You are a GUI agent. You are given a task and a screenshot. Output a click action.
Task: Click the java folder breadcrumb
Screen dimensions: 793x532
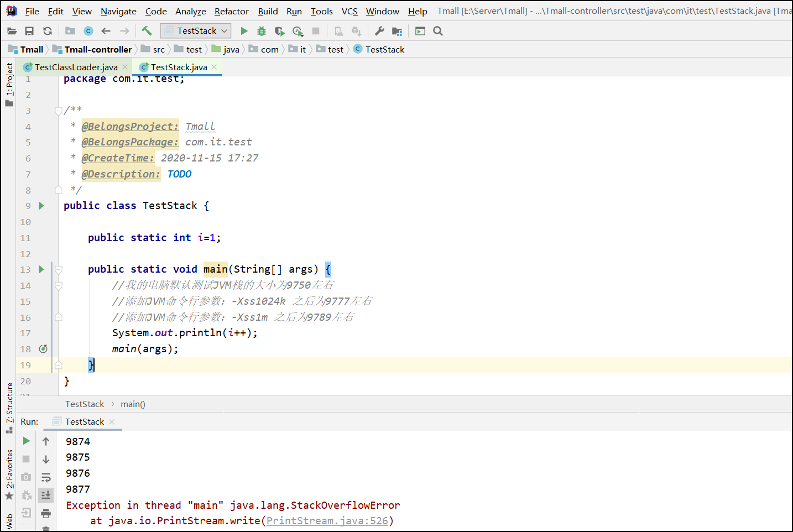[x=226, y=49]
